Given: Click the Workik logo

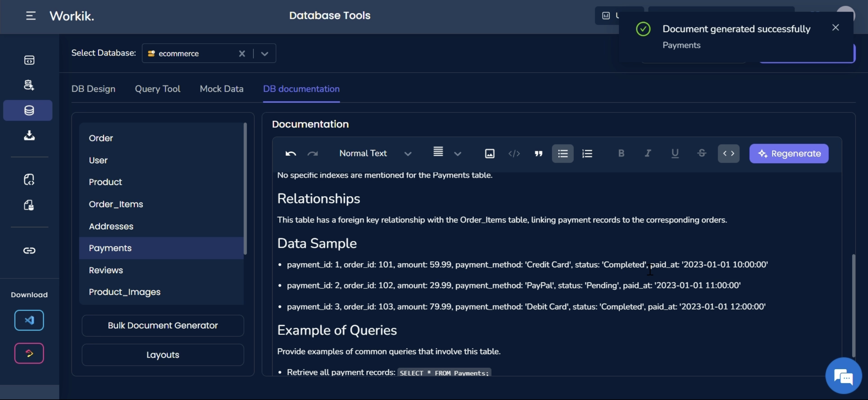Looking at the screenshot, I should [72, 16].
